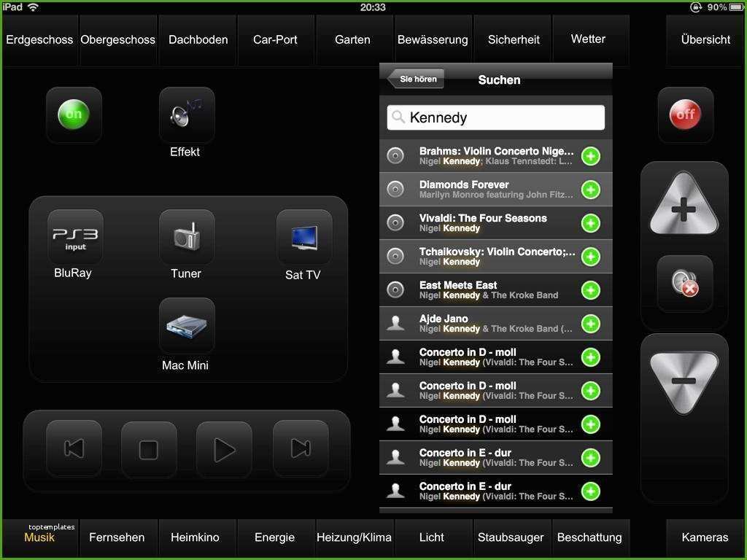Screen dimensions: 747x560
Task: Skip to the next track
Action: 301,449
